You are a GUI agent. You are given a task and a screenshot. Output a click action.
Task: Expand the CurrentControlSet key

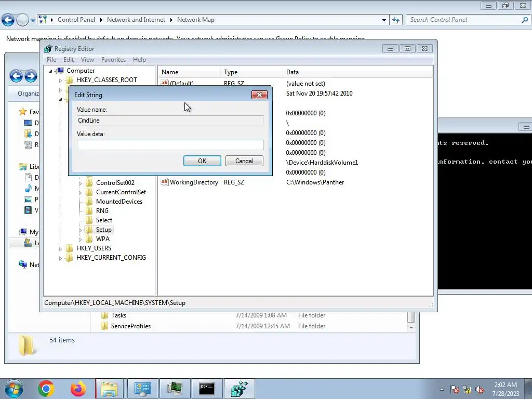[80, 193]
